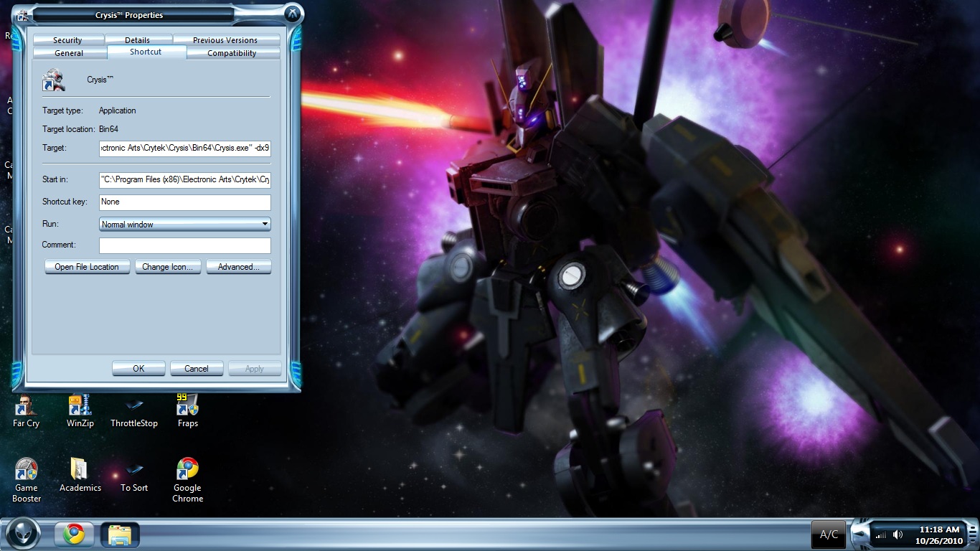Screen dimensions: 980x551
Task: Open Windows Explorer from the taskbar
Action: pyautogui.click(x=119, y=534)
